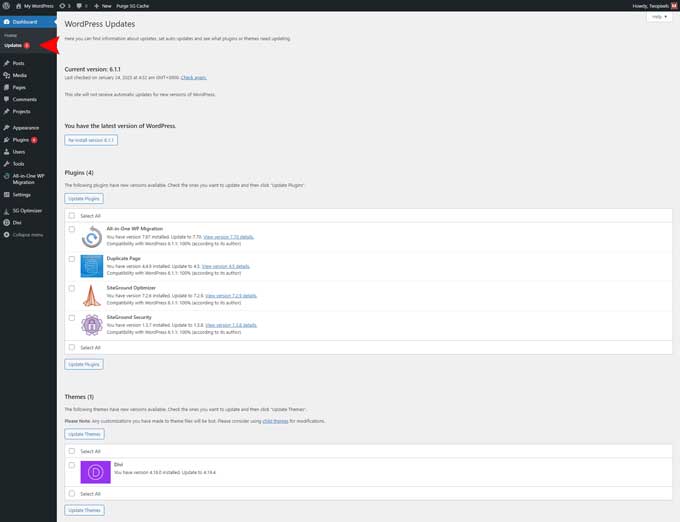Screen dimensions: 680x522
Task: View version details for SiteGround Optimizer
Action: (231, 296)
